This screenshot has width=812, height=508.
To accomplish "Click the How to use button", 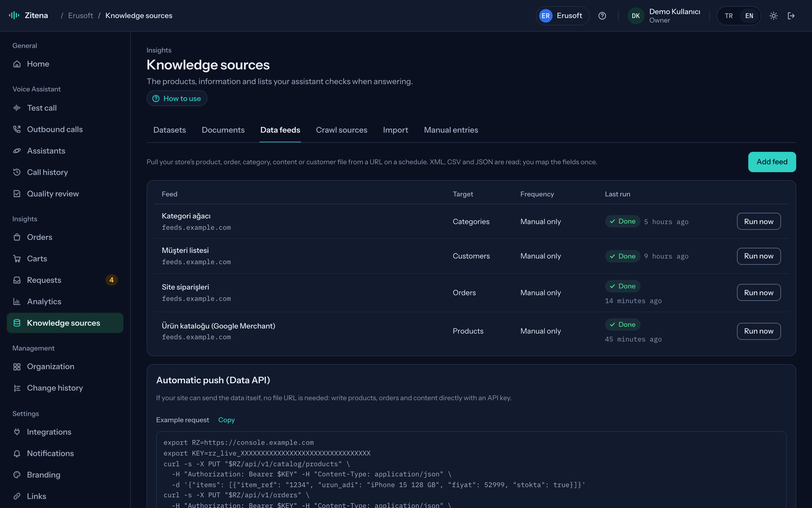I will coord(177,98).
